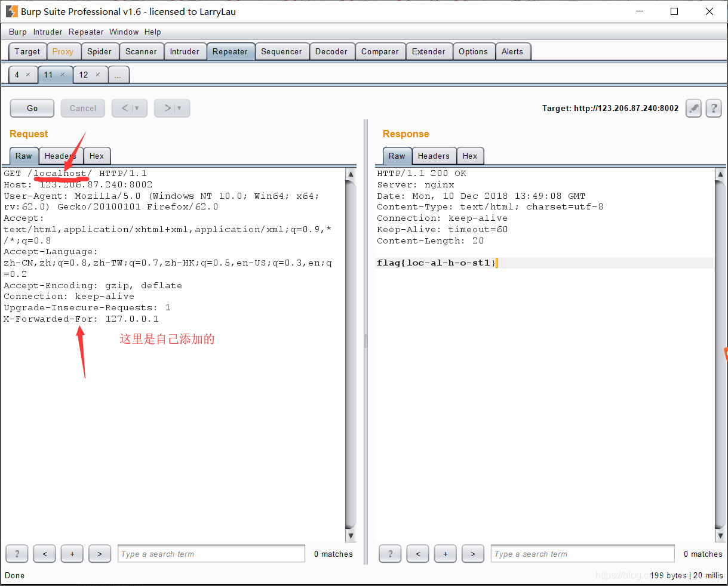Go forward in request history with > button
This screenshot has width=728, height=586.
[167, 108]
